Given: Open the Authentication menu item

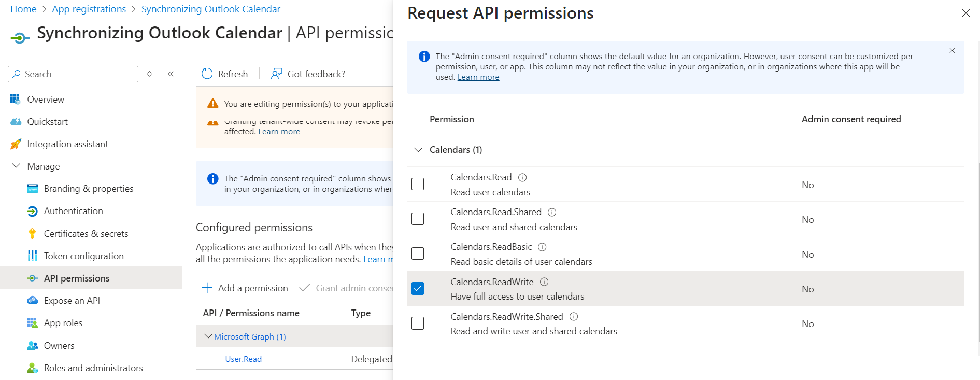Looking at the screenshot, I should [73, 211].
